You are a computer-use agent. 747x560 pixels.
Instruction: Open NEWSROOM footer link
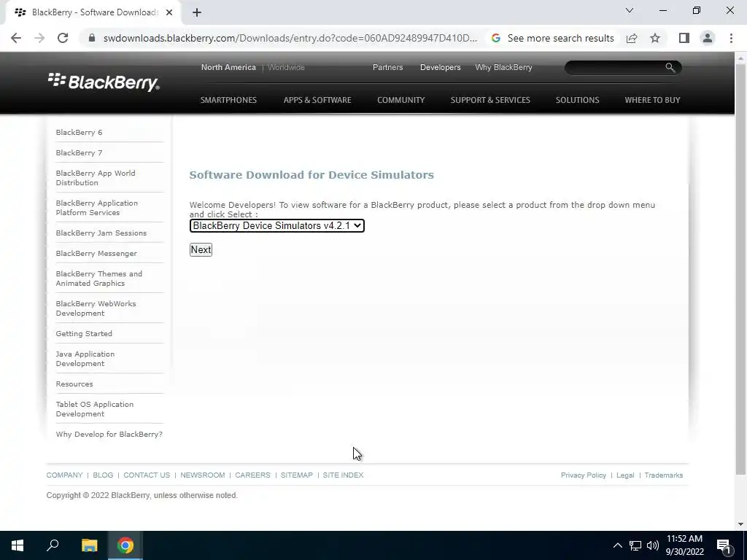click(x=203, y=475)
